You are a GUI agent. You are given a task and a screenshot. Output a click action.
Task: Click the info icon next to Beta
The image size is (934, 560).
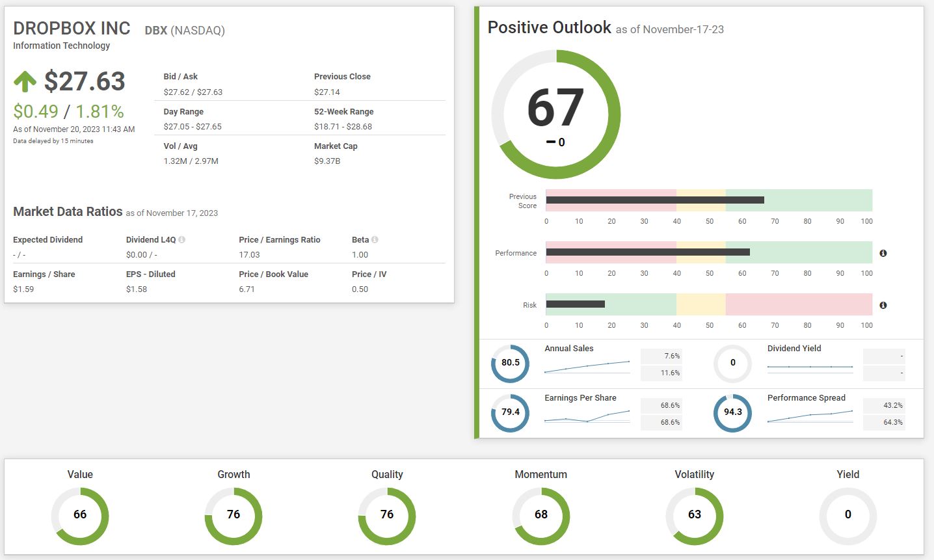[375, 239]
